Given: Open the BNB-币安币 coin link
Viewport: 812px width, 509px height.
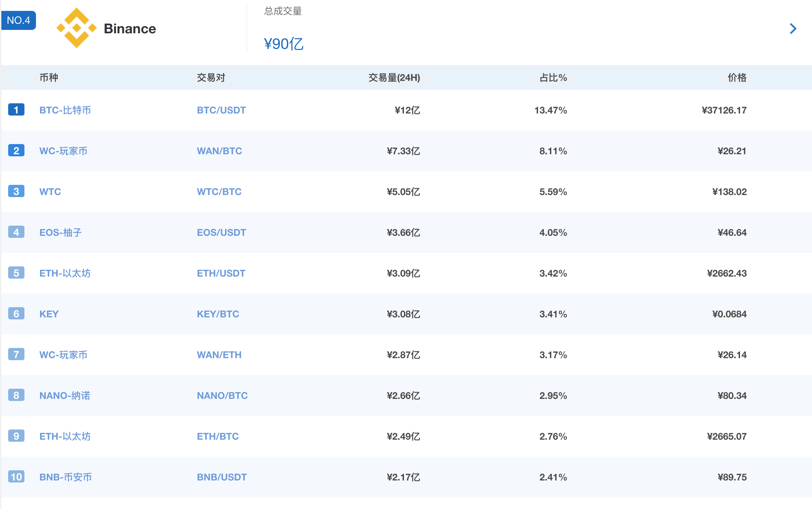Looking at the screenshot, I should (x=66, y=477).
